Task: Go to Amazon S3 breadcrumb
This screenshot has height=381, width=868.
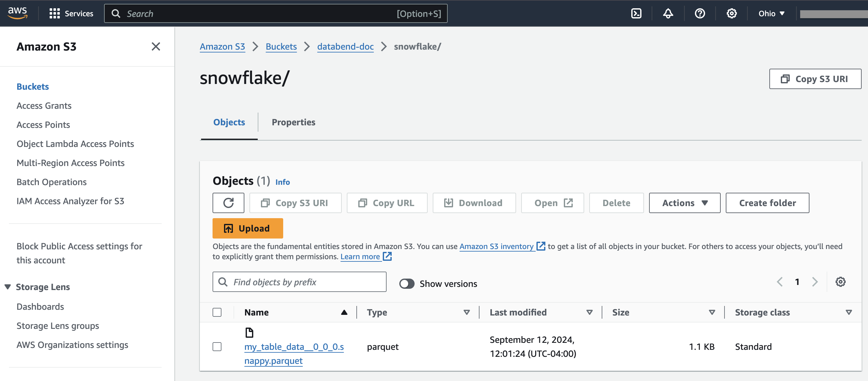Action: 222,46
